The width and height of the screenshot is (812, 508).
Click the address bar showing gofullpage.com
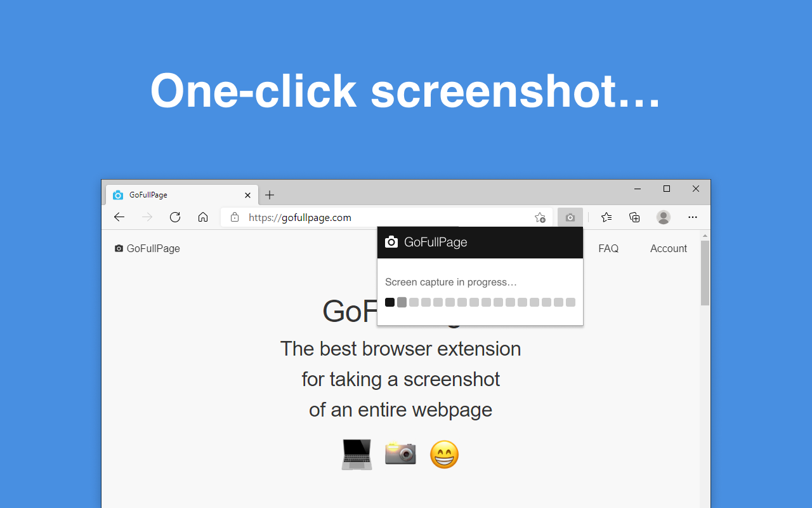tap(387, 217)
